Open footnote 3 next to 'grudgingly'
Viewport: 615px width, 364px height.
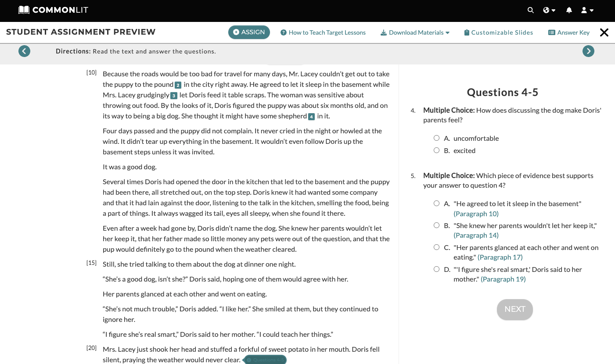173,95
